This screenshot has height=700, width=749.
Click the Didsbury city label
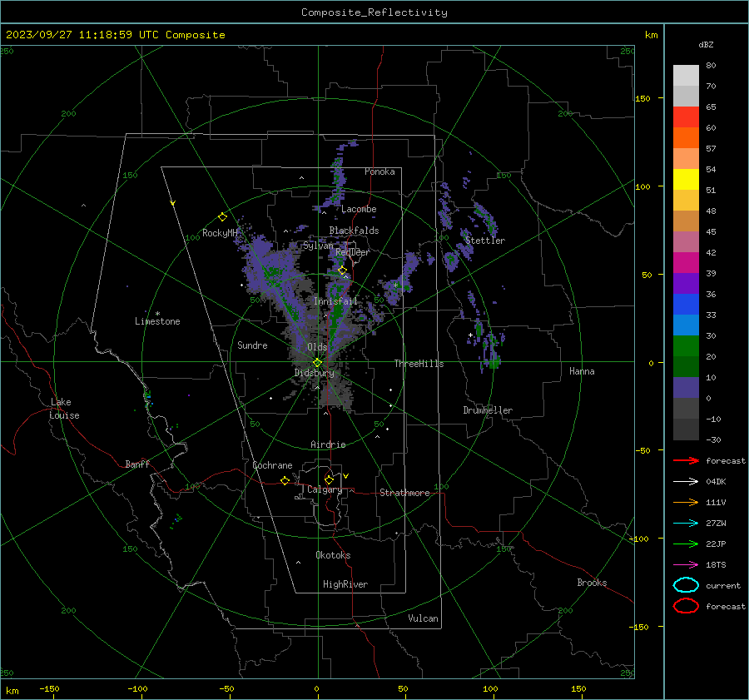pos(314,373)
